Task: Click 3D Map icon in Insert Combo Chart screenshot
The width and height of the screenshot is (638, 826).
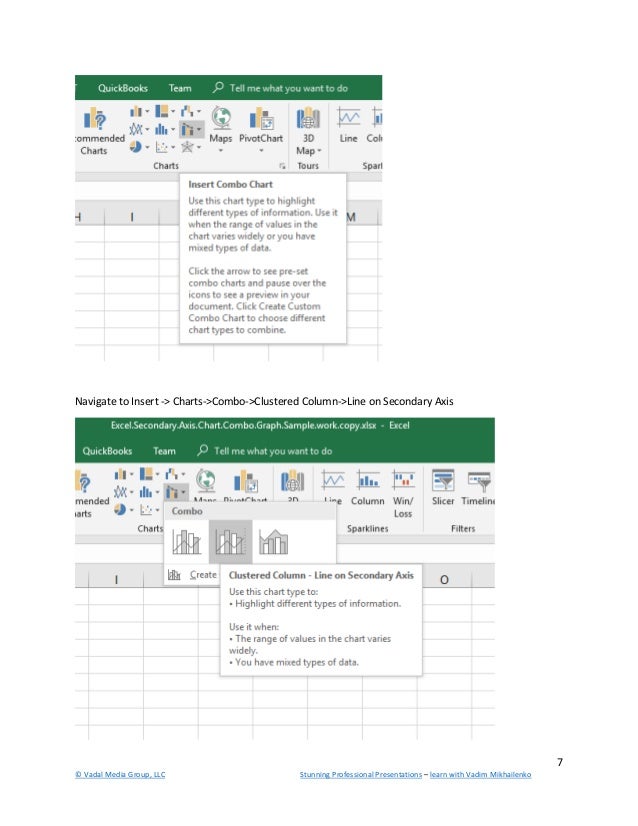Action: 308,119
